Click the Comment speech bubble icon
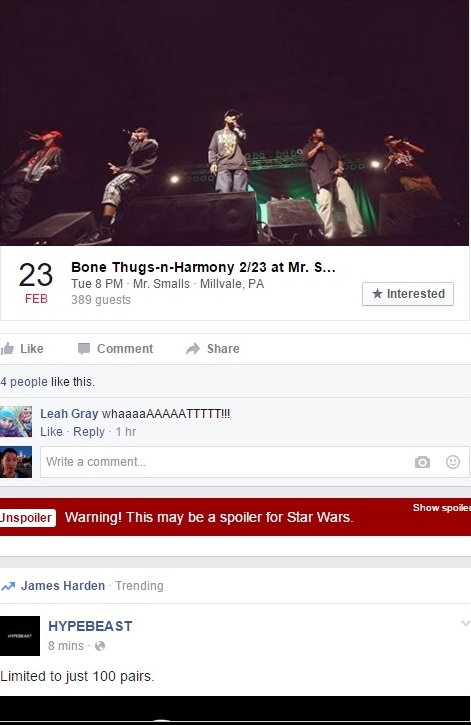 (x=84, y=349)
